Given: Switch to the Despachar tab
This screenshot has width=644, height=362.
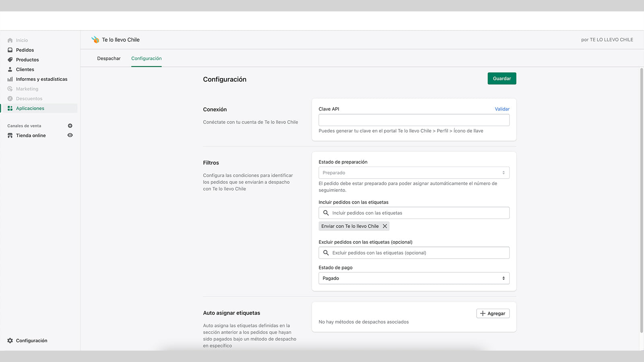Looking at the screenshot, I should (x=109, y=58).
